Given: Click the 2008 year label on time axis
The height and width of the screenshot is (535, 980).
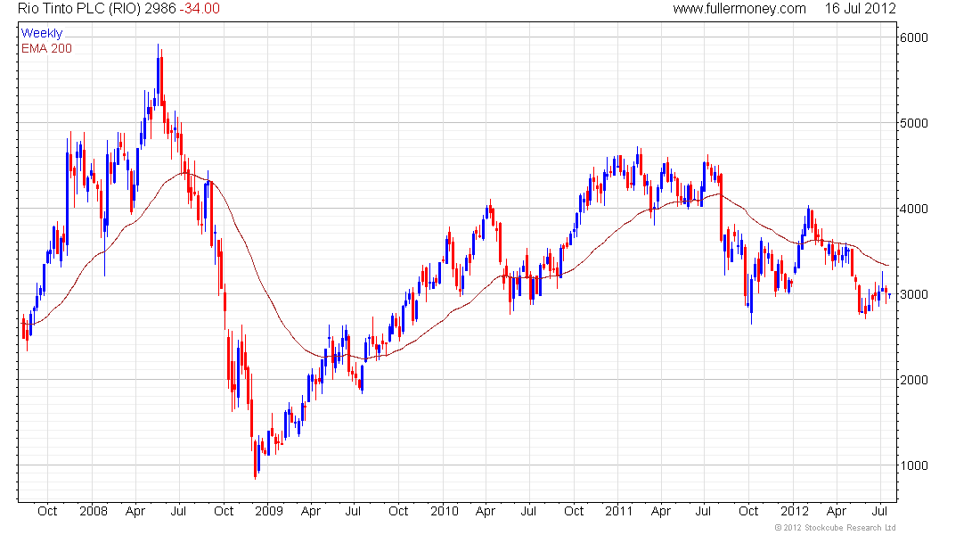Looking at the screenshot, I should pyautogui.click(x=94, y=511).
